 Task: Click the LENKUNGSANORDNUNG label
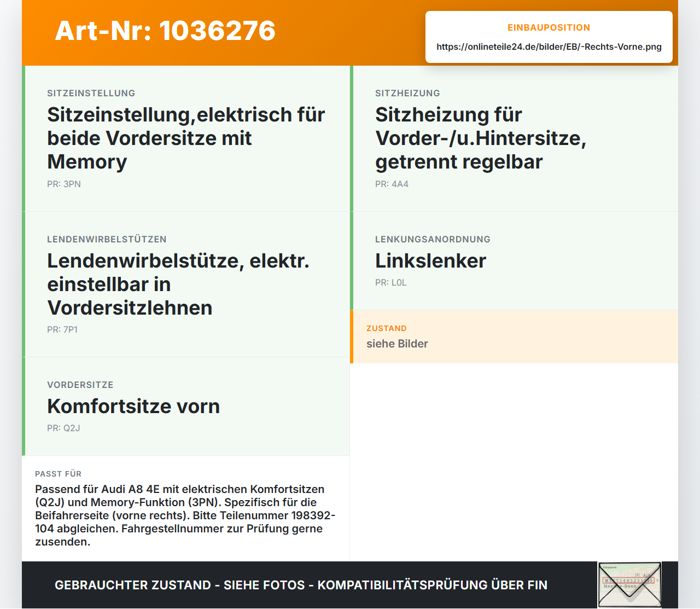[x=433, y=239]
